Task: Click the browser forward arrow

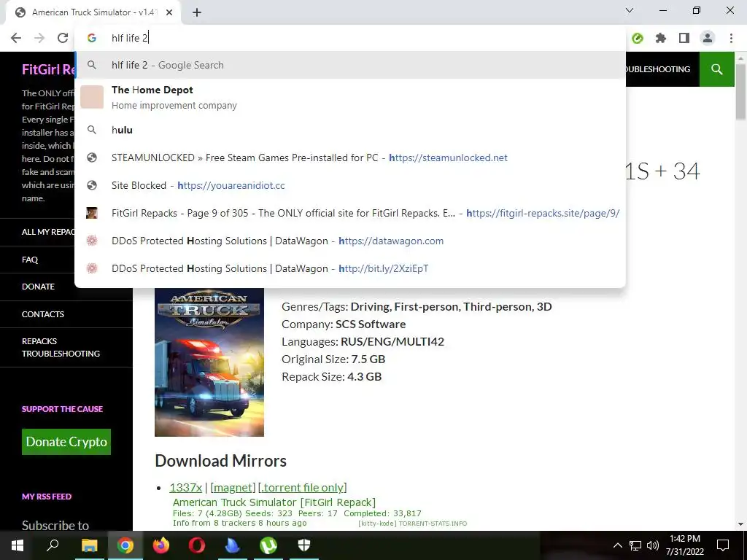Action: point(39,38)
